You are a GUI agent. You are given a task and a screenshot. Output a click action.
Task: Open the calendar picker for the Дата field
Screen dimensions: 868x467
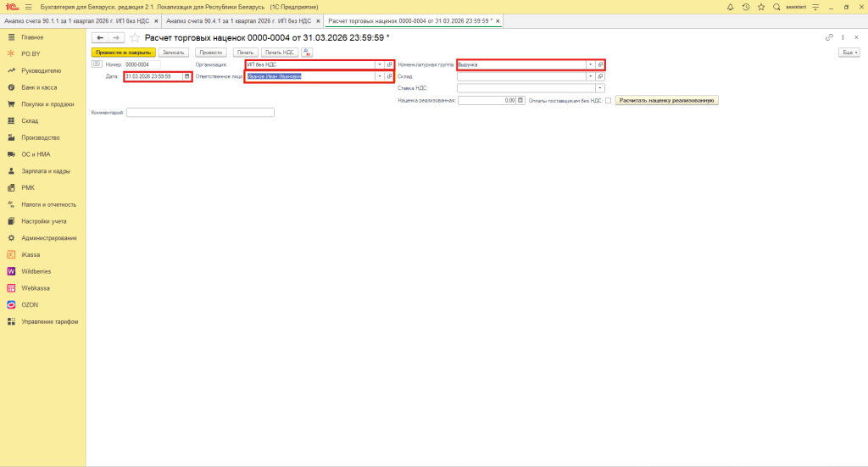click(x=187, y=76)
